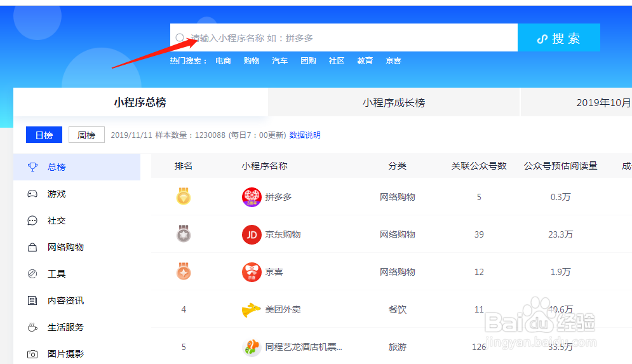
Task: Click the silver medal rank icon
Action: pos(184,234)
